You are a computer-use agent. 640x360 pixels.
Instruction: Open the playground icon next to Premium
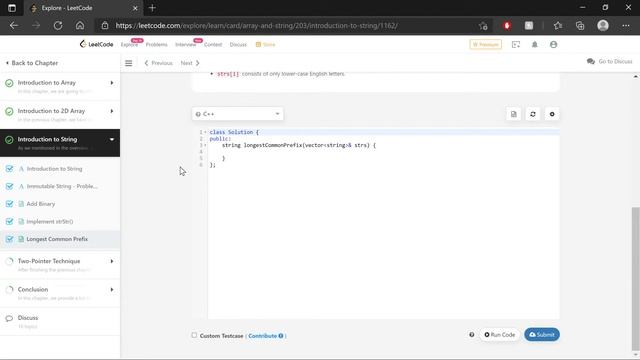tap(516, 44)
